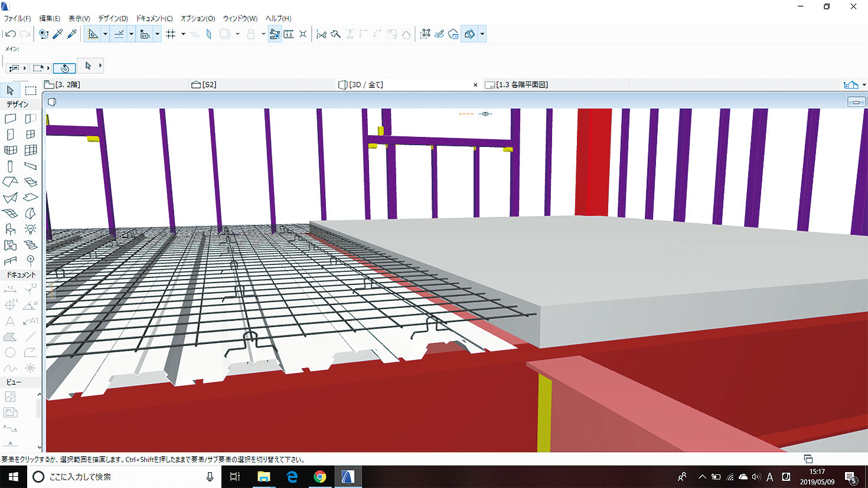Collapse the デザイン toolbox section
868x488 pixels.
pyautogui.click(x=18, y=104)
